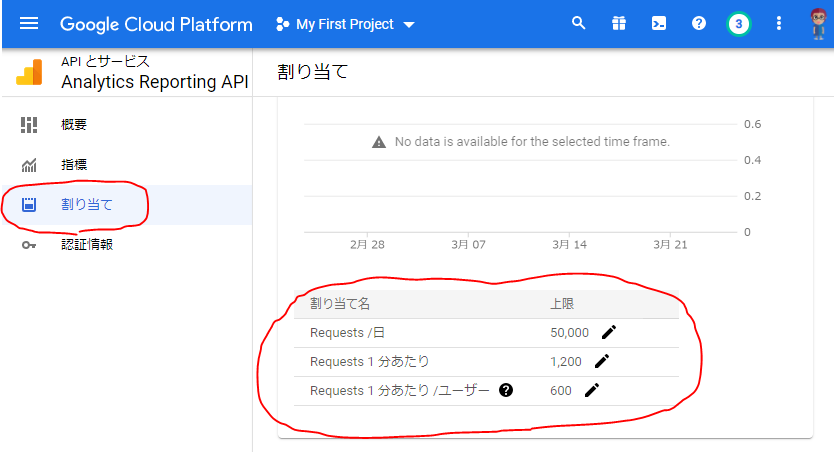Click the Requests 1 分あたり row name
Viewport: 834px width, 452px height.
[x=370, y=362]
